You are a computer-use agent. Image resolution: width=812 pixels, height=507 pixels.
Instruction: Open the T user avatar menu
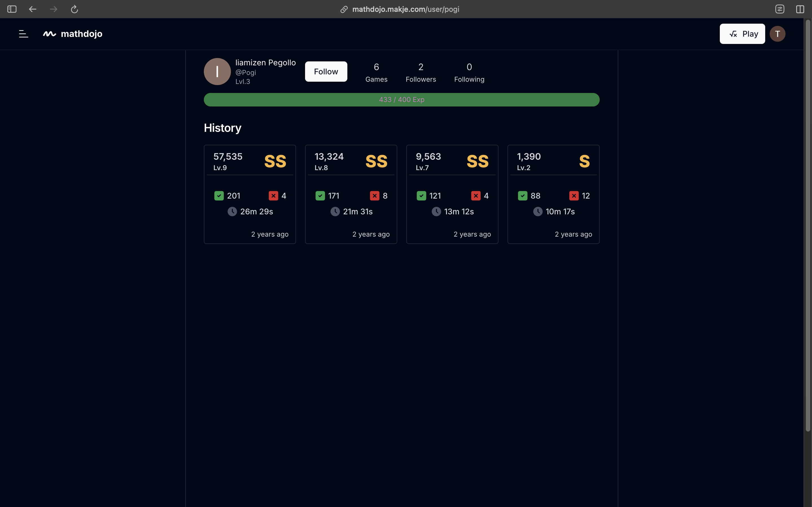pyautogui.click(x=777, y=34)
